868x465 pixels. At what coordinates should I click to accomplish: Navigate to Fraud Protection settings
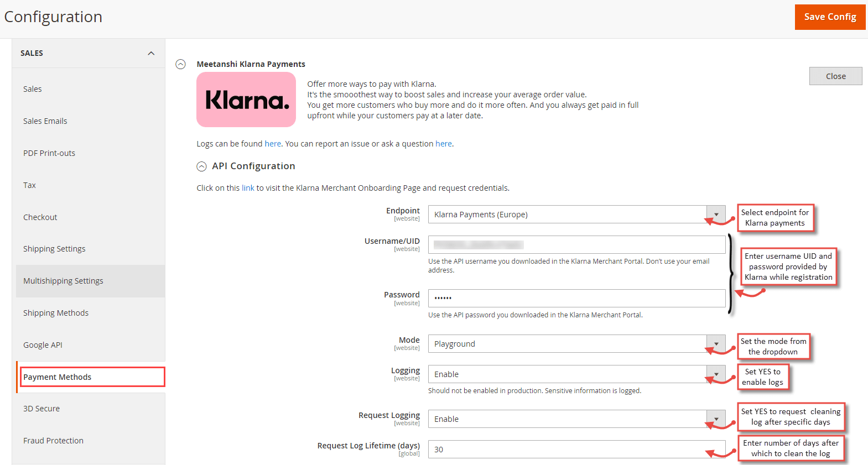pos(53,440)
